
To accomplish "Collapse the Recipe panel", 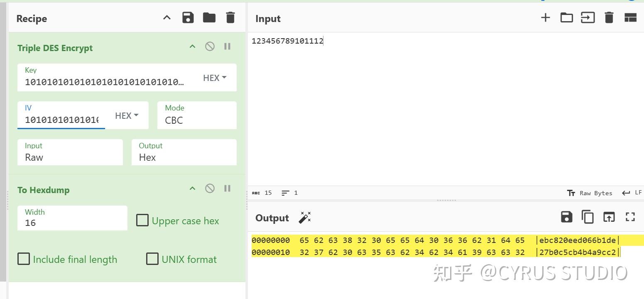I will [x=167, y=17].
